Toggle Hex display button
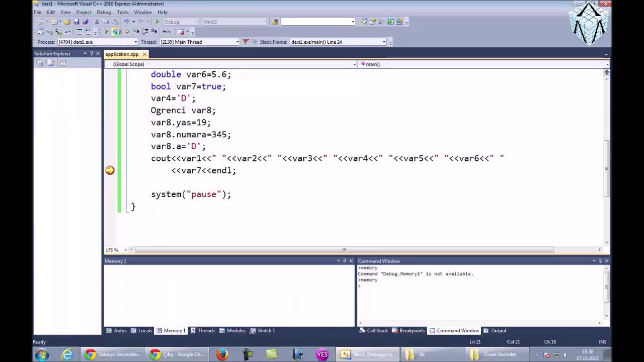 [167, 31]
